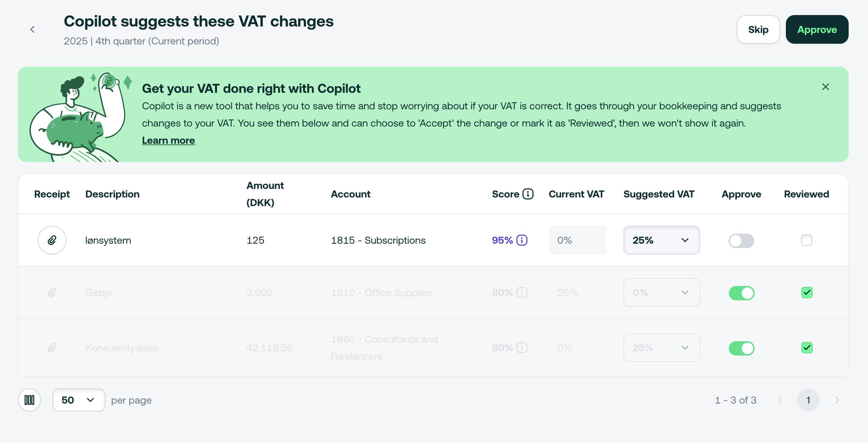Check the Reviewed box for lønsystem
This screenshot has width=868, height=443.
pyautogui.click(x=807, y=240)
